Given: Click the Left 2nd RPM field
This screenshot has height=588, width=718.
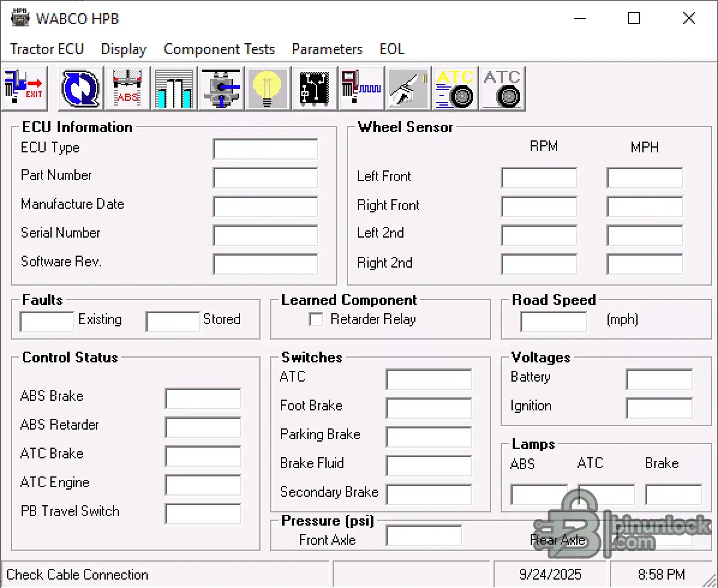Looking at the screenshot, I should pos(539,236).
